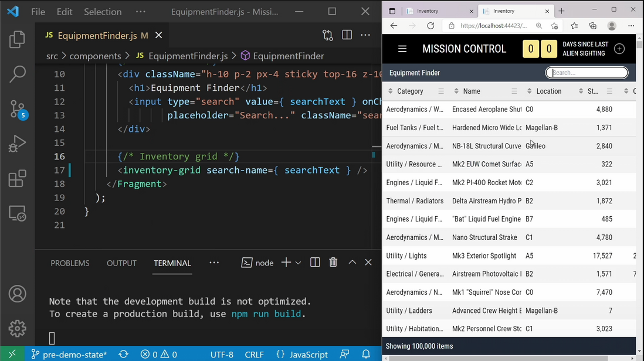Kill terminal with the trash icon
The image size is (644, 361).
pyautogui.click(x=333, y=262)
